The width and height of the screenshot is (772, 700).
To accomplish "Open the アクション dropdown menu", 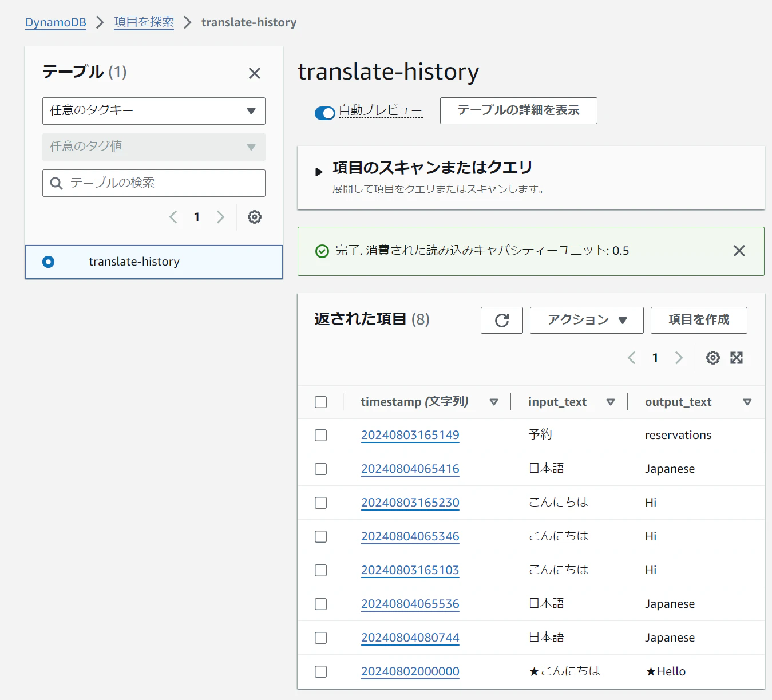I will (x=587, y=320).
